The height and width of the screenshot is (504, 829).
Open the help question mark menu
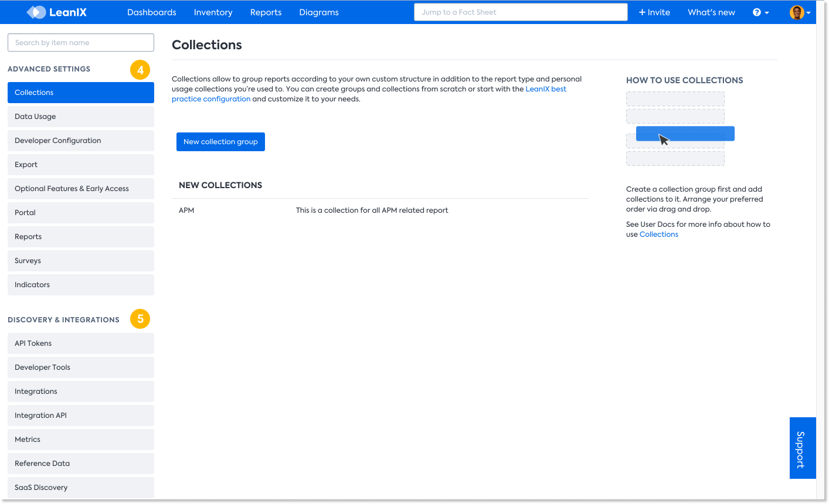(760, 12)
